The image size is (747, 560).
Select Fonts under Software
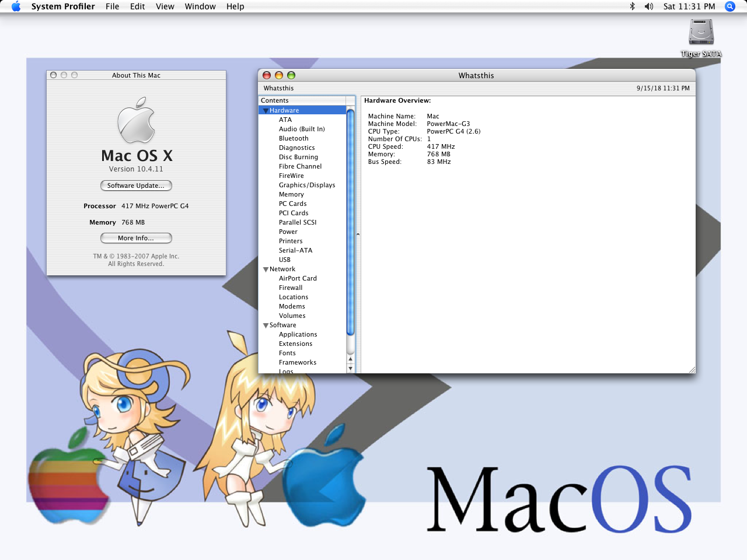pyautogui.click(x=287, y=353)
